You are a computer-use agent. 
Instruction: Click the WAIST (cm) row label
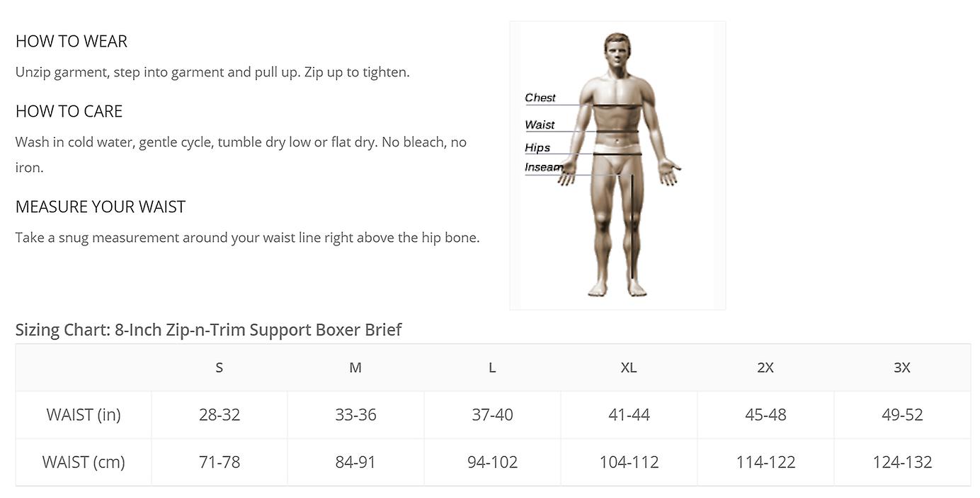pos(84,462)
